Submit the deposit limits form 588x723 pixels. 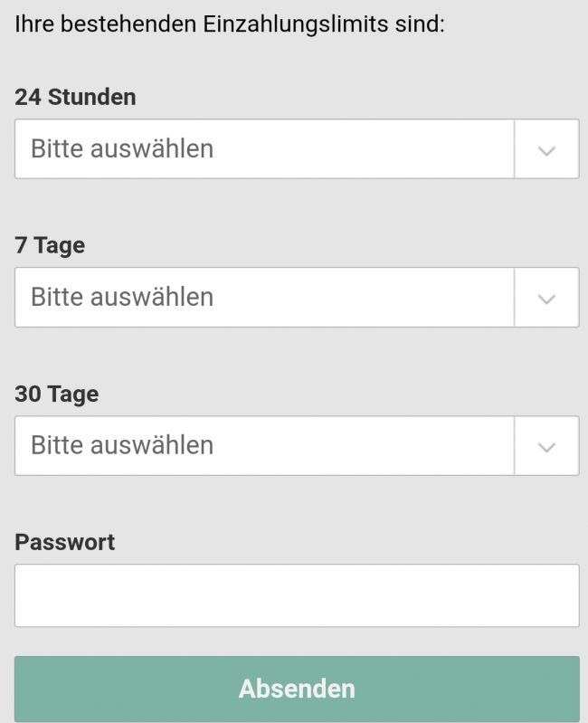(x=297, y=689)
